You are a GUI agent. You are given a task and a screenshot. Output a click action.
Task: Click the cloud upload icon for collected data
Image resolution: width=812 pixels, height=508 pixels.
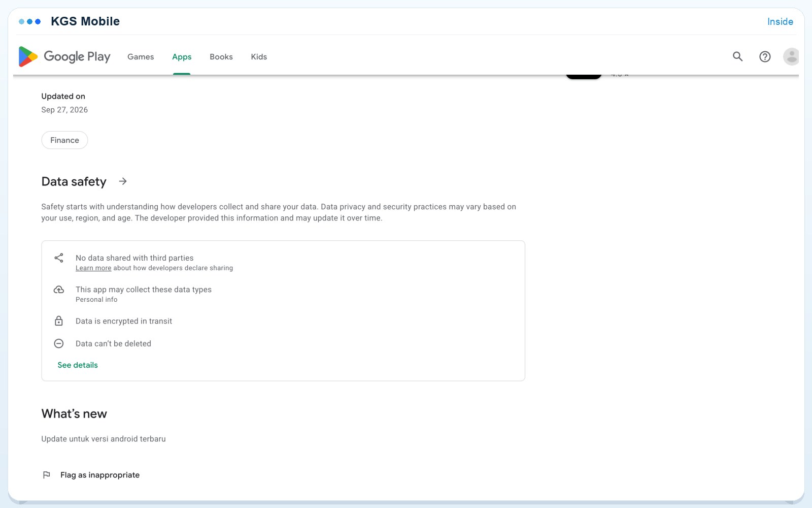(59, 290)
